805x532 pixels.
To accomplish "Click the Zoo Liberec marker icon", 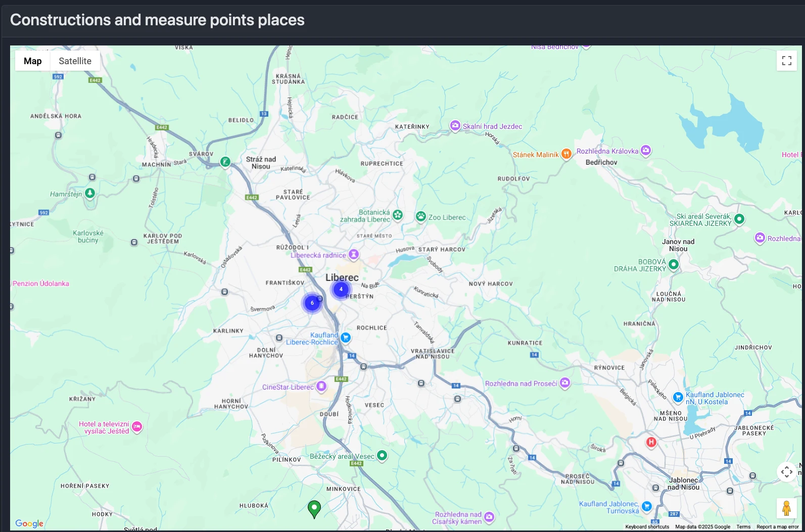I will [x=421, y=217].
